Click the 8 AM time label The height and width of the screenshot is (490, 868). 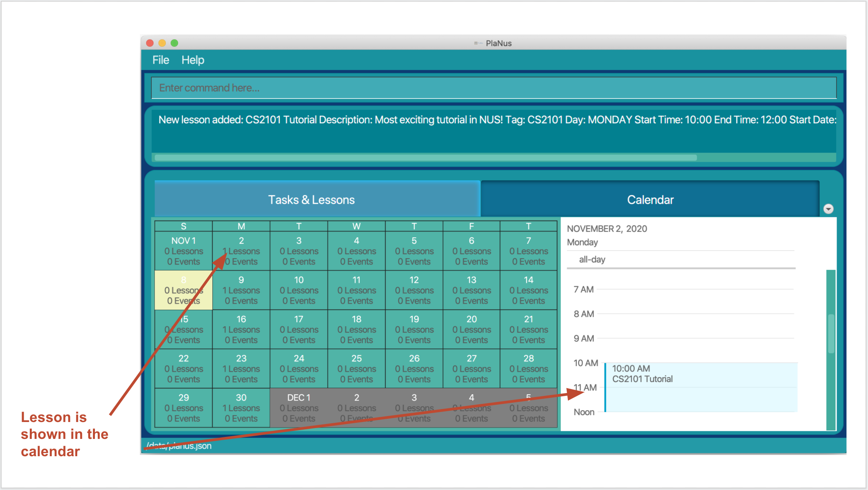(x=584, y=314)
